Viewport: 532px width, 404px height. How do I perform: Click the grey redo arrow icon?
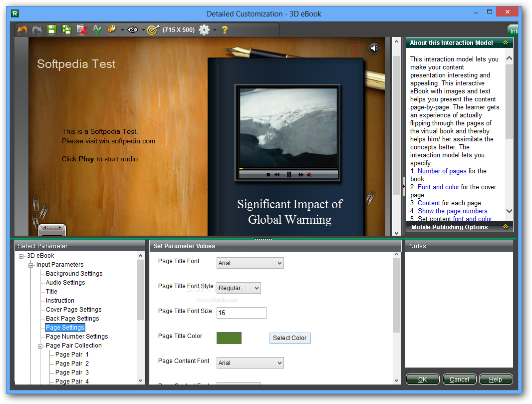point(36,30)
